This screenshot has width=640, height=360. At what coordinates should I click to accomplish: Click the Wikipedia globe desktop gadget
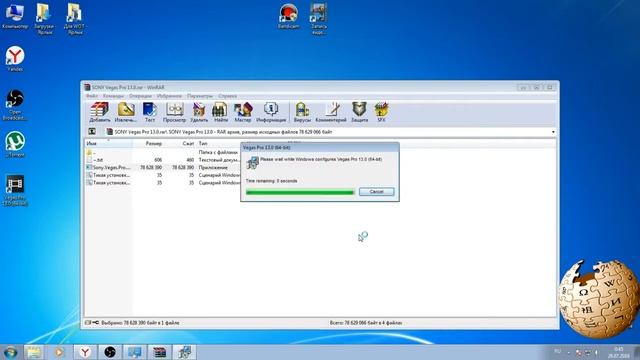(598, 299)
